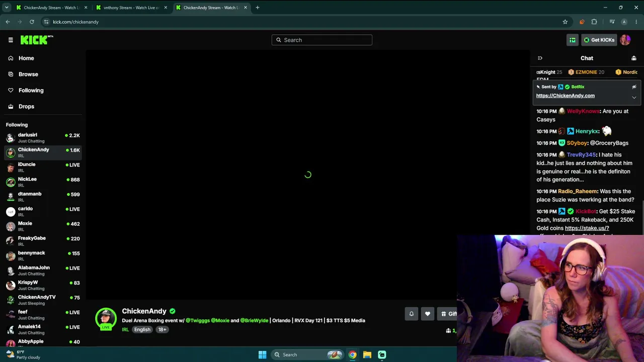This screenshot has width=644, height=362.
Task: Click Henrykx username in chat
Action: tap(587, 131)
